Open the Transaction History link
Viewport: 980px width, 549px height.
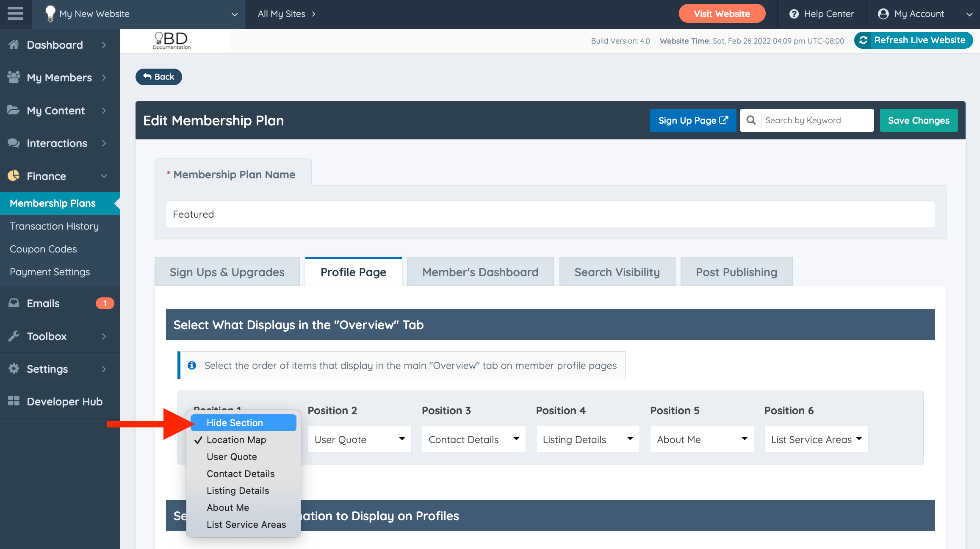click(x=54, y=226)
